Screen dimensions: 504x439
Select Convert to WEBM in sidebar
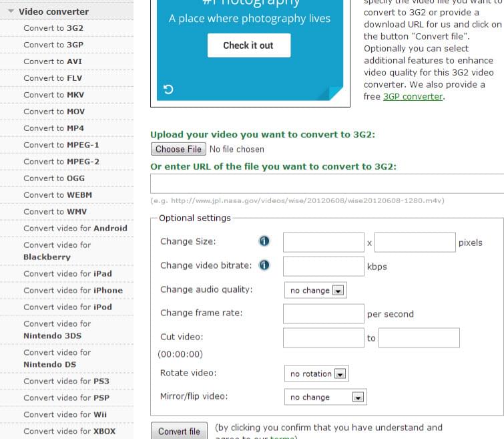[x=57, y=195]
